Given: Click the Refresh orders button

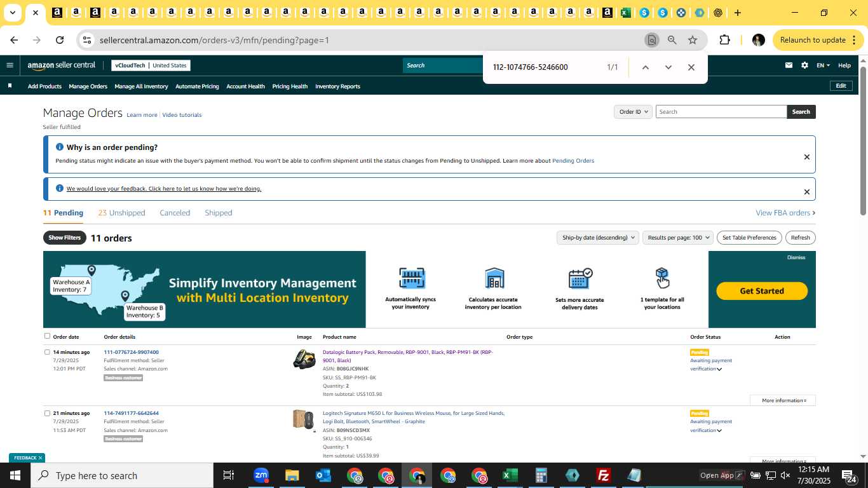Looking at the screenshot, I should point(801,238).
